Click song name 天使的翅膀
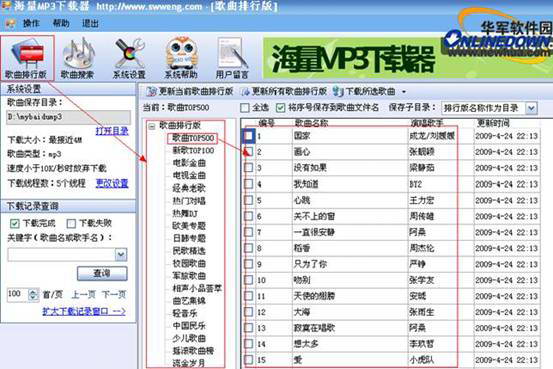 click(314, 296)
